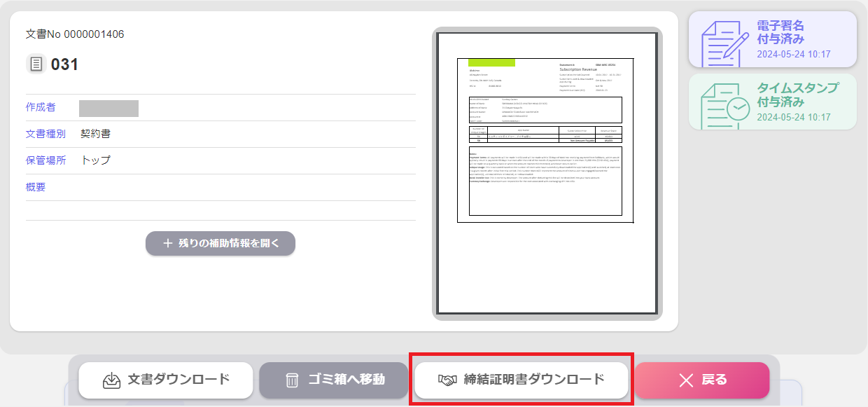
Task: Click the timestamp badge date 2024-05-24 10:17
Action: 794,117
